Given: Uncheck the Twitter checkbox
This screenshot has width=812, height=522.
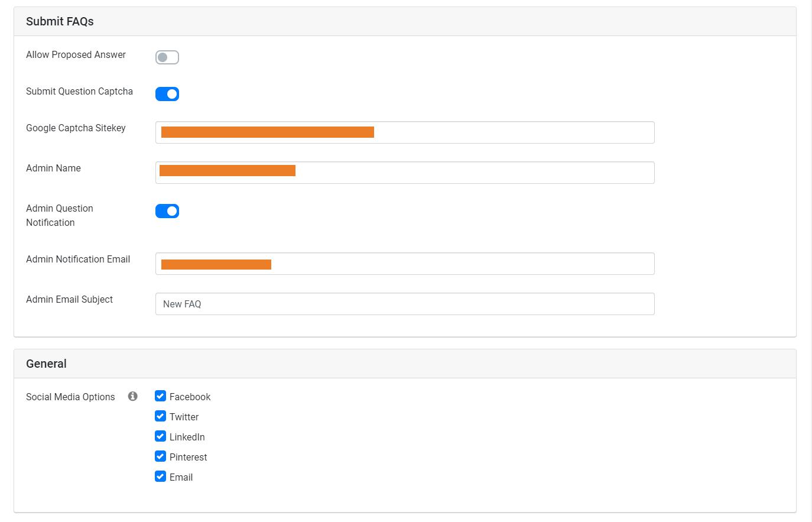Looking at the screenshot, I should pyautogui.click(x=160, y=416).
